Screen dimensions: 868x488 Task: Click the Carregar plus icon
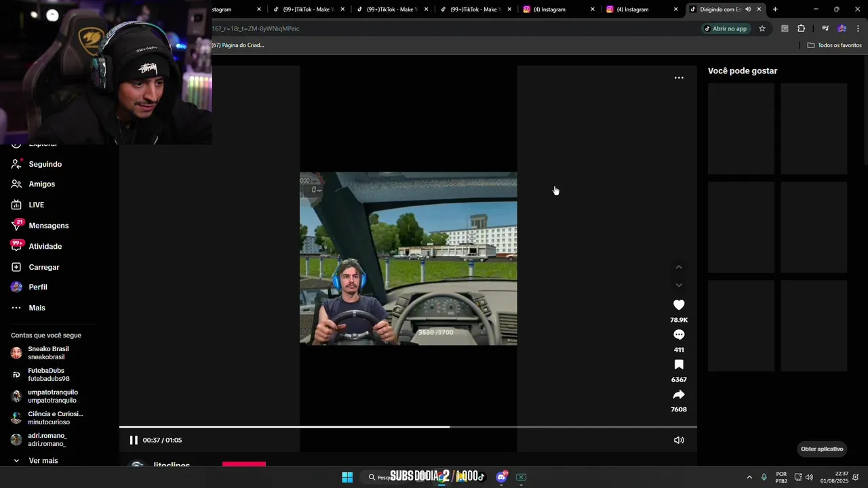pos(16,267)
